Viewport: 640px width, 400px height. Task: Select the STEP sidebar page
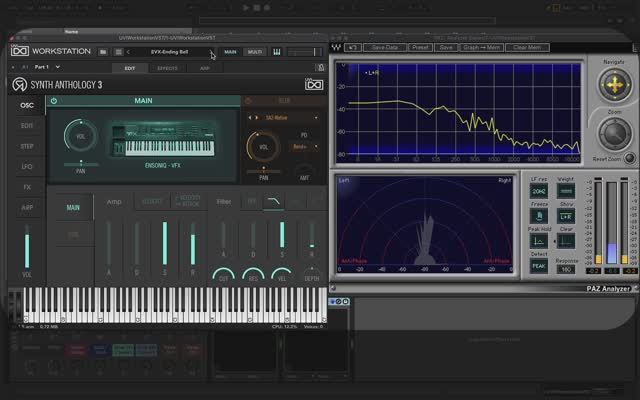pos(27,146)
